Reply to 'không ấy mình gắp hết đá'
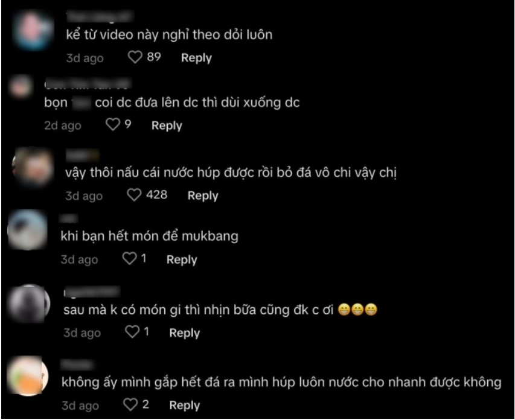This screenshot has width=515, height=420. click(x=185, y=406)
